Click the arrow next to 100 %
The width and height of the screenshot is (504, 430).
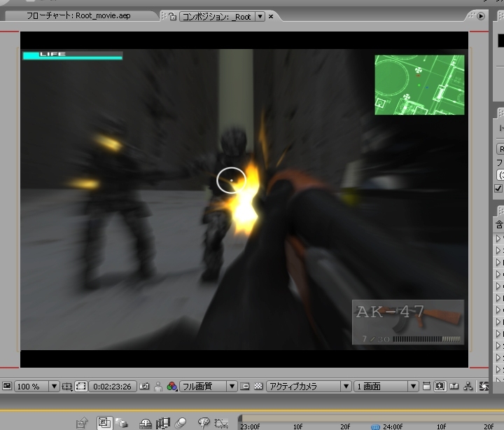point(54,387)
